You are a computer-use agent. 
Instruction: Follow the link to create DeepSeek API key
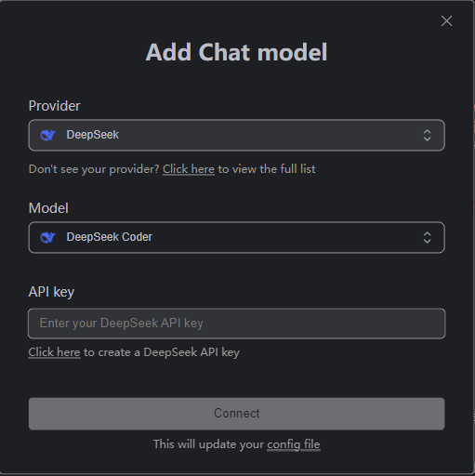54,352
